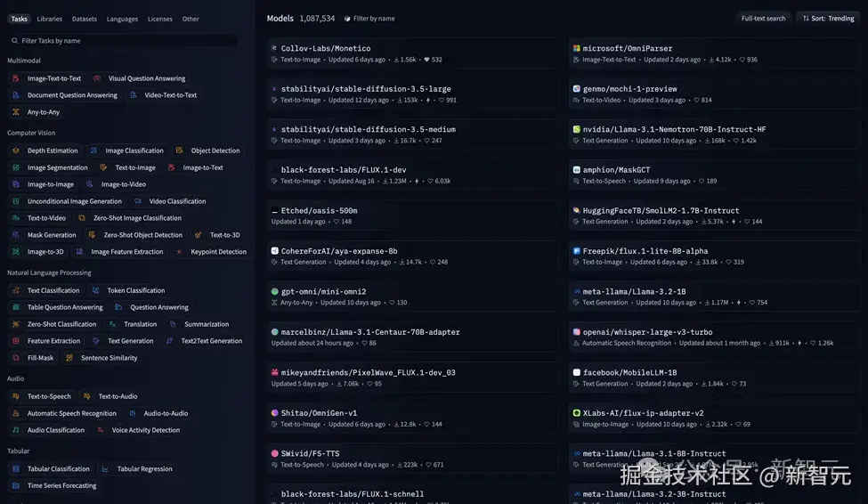
Task: Filter by Sentence Similarity task
Action: 101,358
